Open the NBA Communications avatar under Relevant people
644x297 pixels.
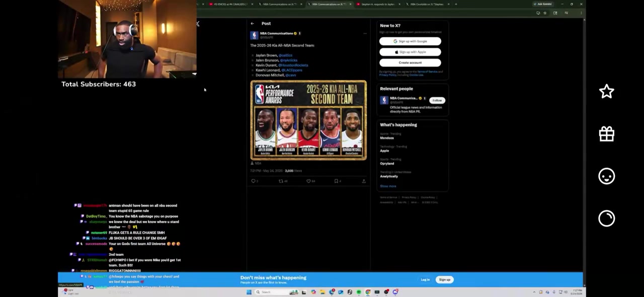click(x=384, y=100)
